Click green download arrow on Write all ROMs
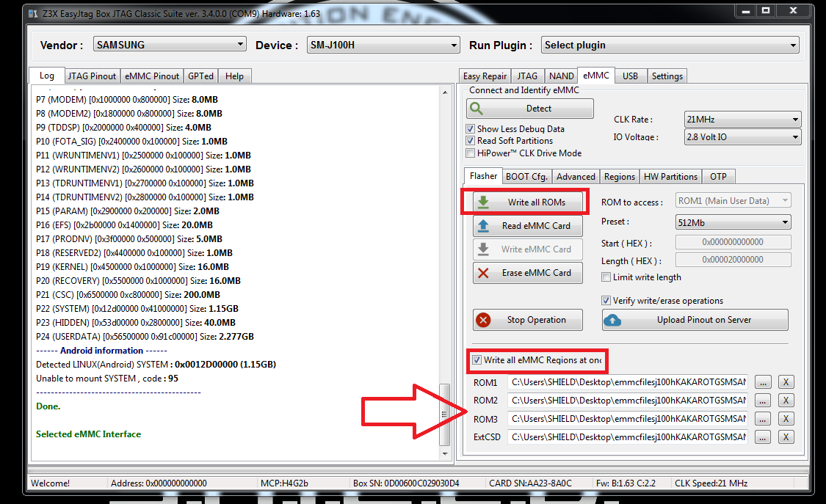This screenshot has height=504, width=826. pyautogui.click(x=483, y=202)
